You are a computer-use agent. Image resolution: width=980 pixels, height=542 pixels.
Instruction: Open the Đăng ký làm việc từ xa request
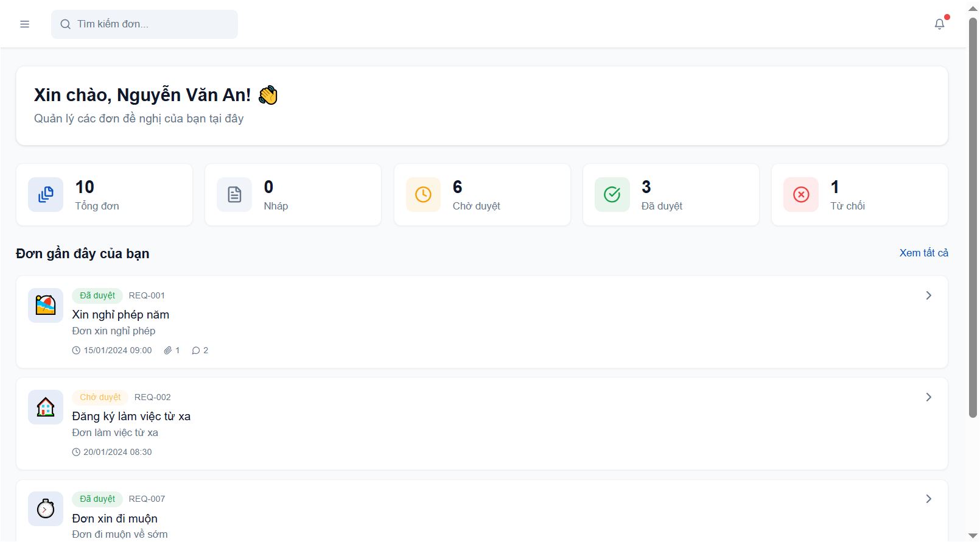pyautogui.click(x=131, y=417)
